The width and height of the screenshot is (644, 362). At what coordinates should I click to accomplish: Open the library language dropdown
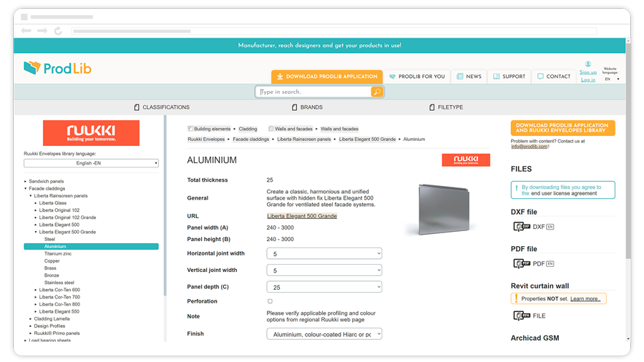click(x=91, y=163)
